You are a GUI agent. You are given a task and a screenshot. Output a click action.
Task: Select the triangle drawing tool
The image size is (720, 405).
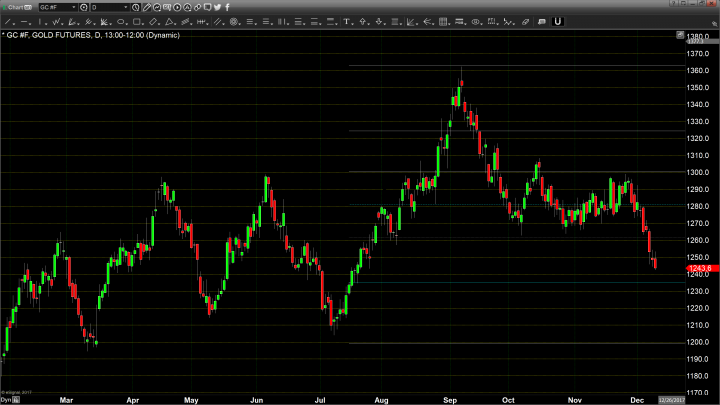tap(170, 22)
